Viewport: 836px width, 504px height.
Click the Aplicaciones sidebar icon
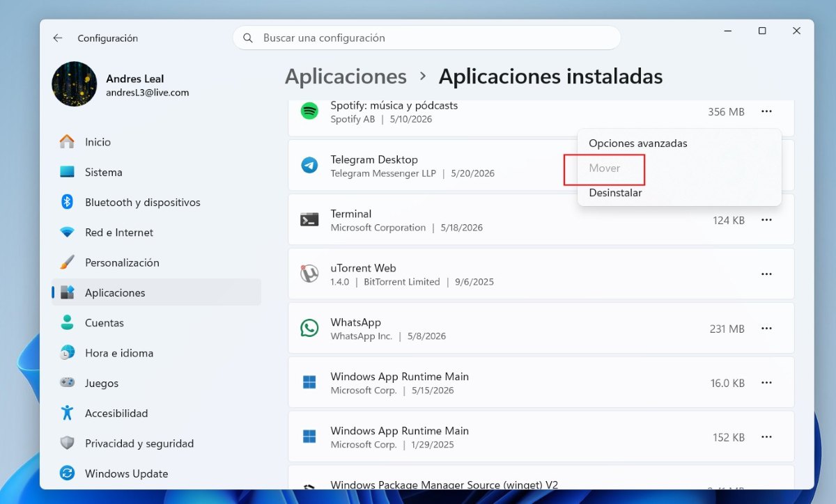67,292
